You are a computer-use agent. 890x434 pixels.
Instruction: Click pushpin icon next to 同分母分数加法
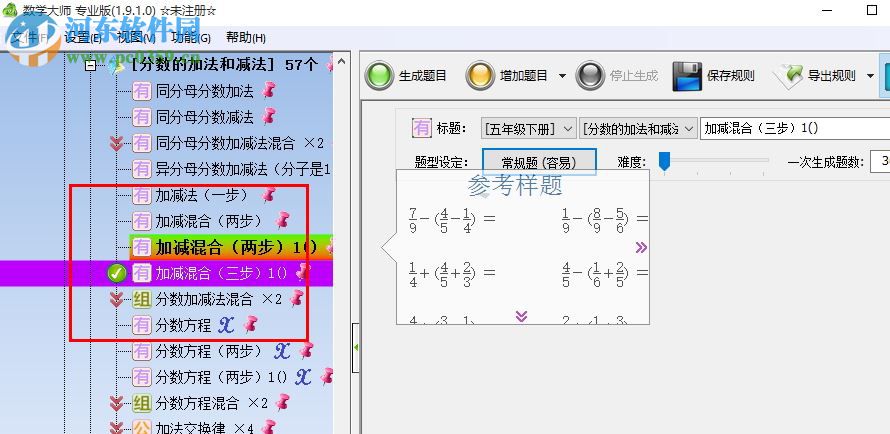click(x=268, y=90)
